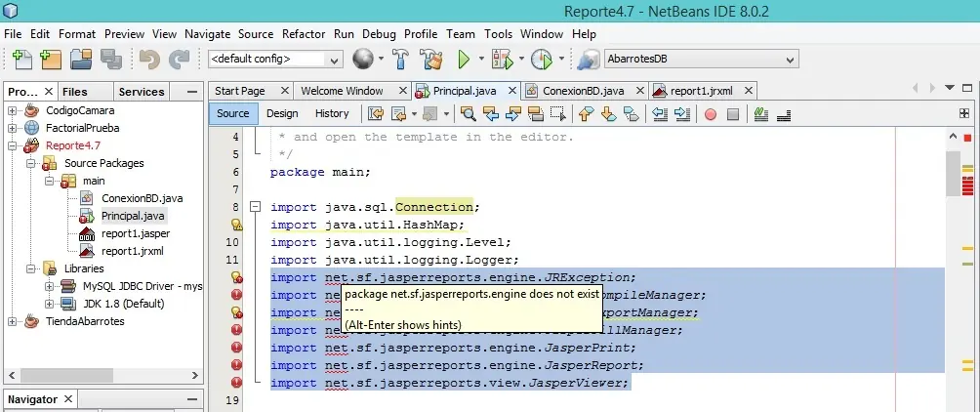This screenshot has height=412, width=980.
Task: Click the line 12 error hint bulb
Action: coord(237,277)
